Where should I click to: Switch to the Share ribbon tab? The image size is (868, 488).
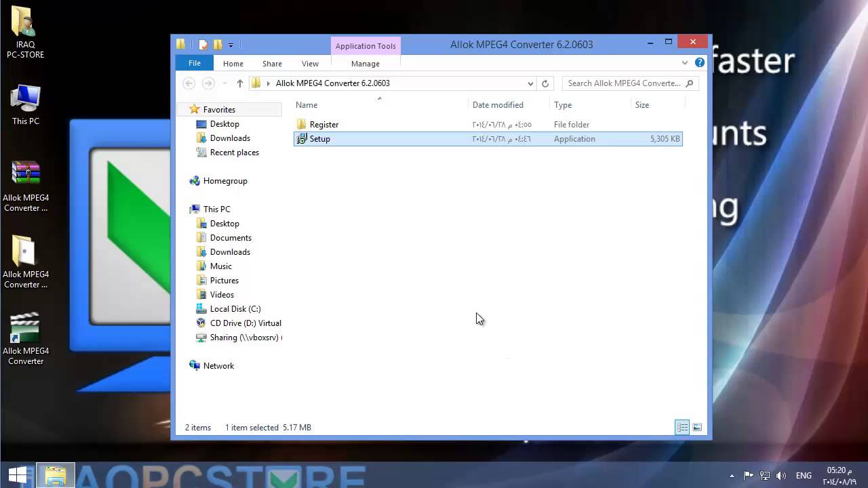click(x=272, y=64)
